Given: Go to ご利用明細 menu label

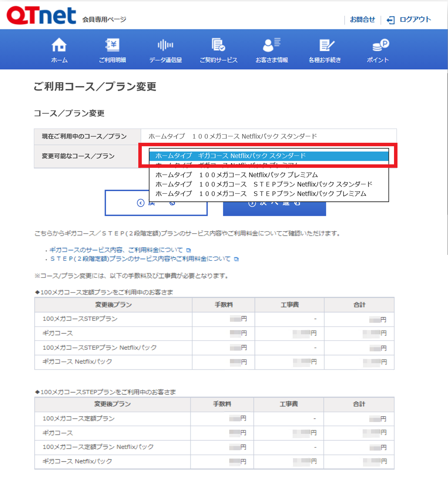Looking at the screenshot, I should tap(112, 60).
